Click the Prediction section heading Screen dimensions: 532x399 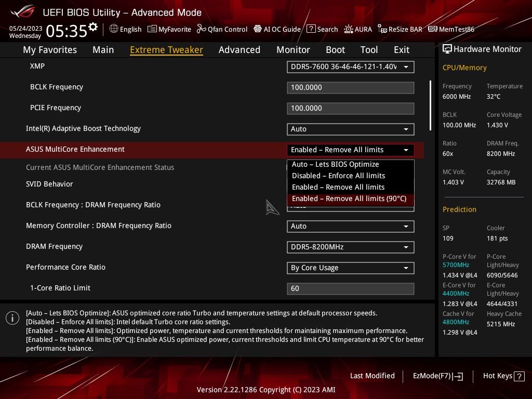[x=459, y=209]
